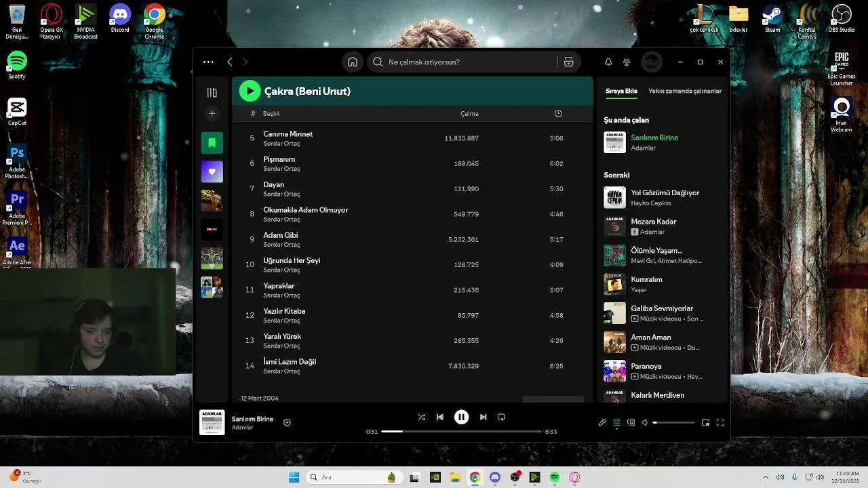Open Liked Songs purple heart playlist
868x488 pixels.
point(212,171)
